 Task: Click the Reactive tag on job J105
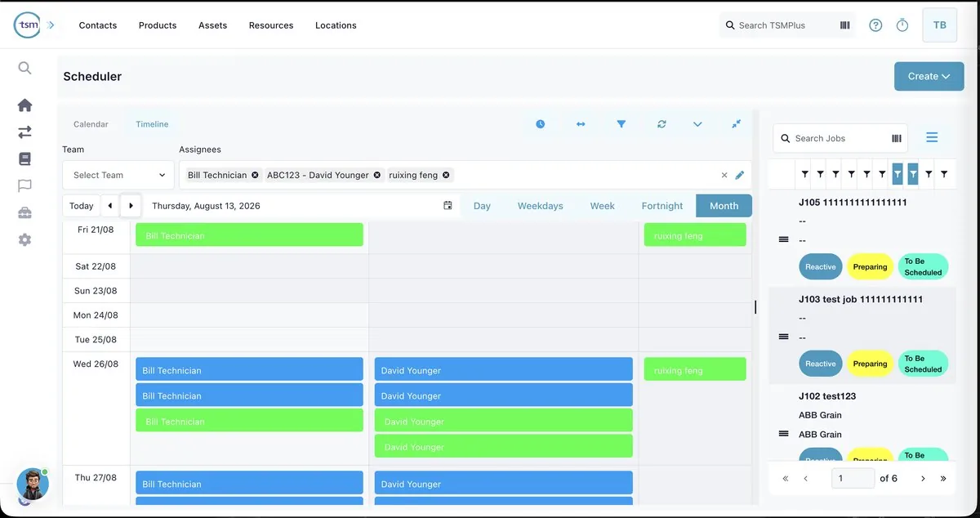coord(820,267)
